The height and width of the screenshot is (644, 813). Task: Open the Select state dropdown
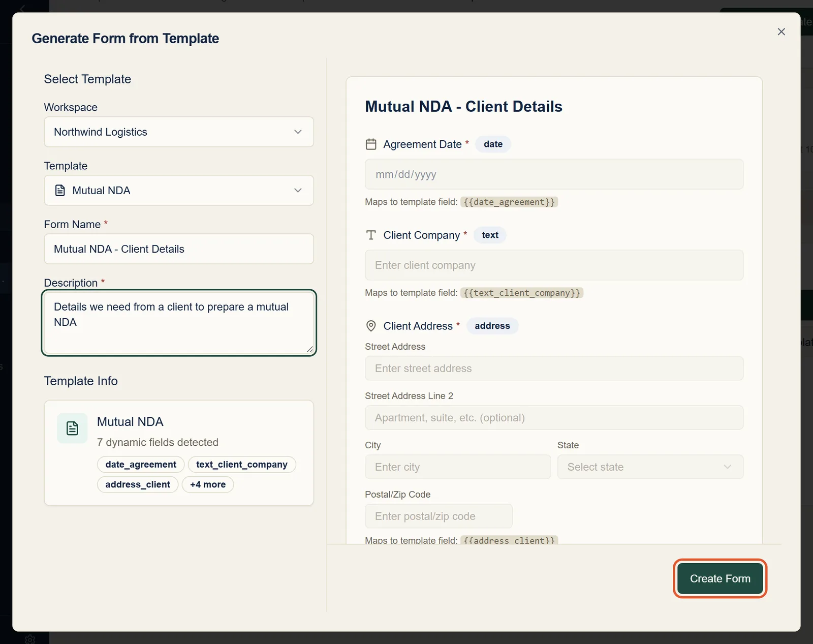point(650,467)
